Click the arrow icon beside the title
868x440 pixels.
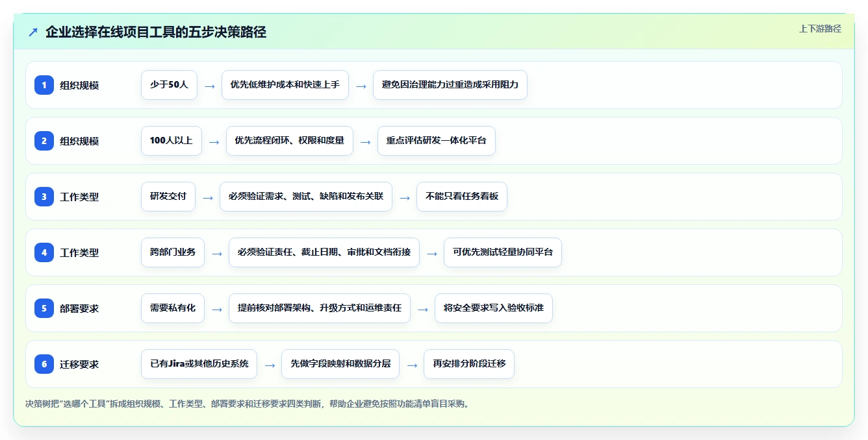pos(33,32)
